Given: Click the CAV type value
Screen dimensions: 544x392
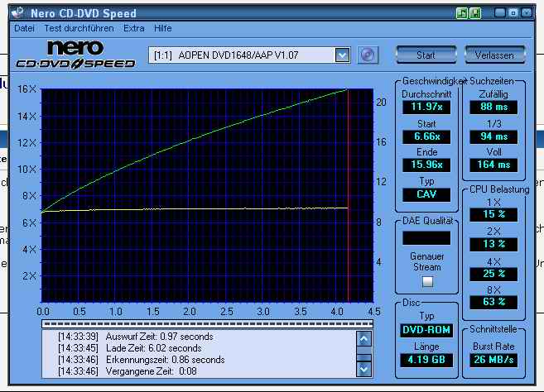Looking at the screenshot, I should pos(426,194).
